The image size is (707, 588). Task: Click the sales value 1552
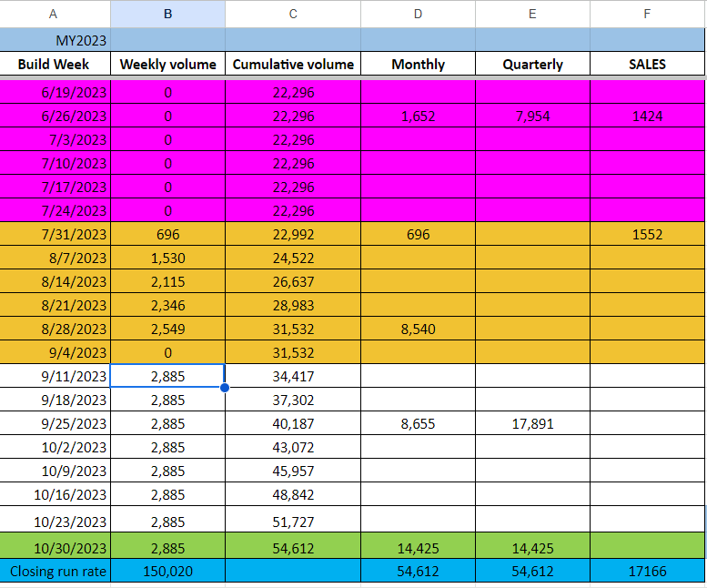(x=647, y=234)
